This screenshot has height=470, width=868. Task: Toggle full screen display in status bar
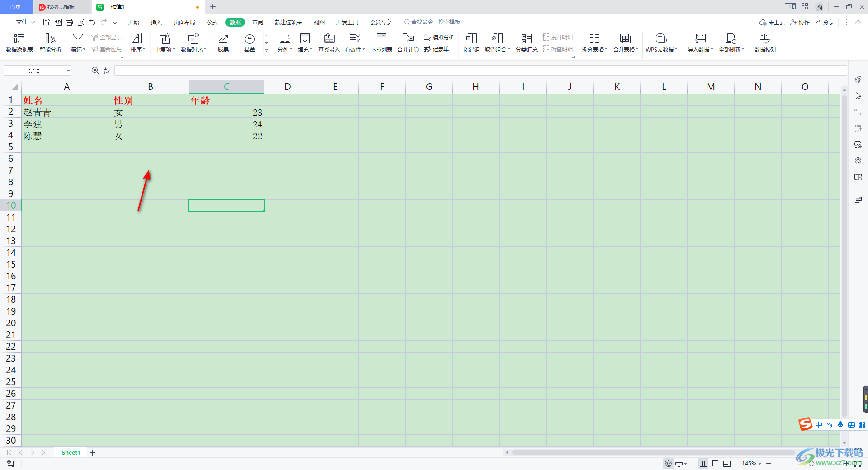pos(858,464)
